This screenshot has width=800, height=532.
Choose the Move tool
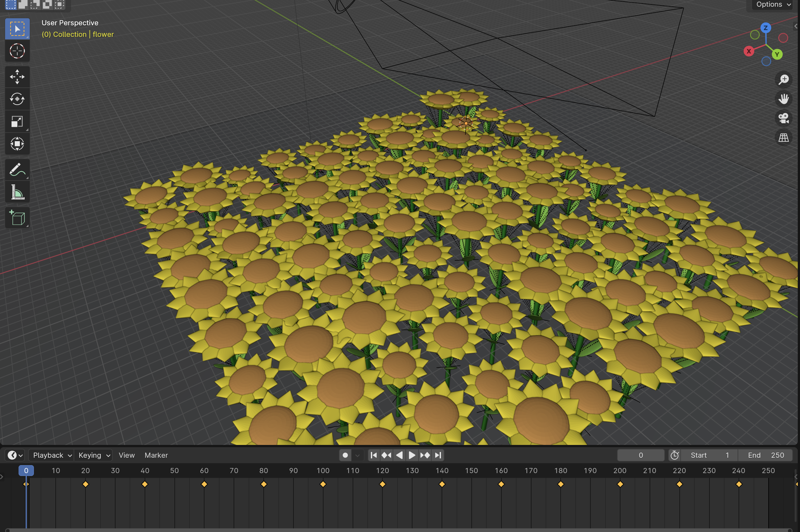click(17, 77)
